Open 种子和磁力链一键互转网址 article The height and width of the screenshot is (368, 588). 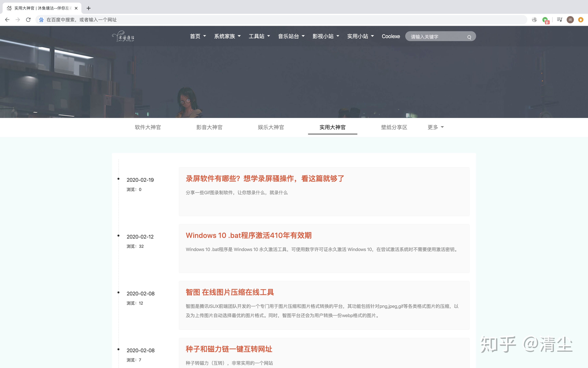coord(229,349)
